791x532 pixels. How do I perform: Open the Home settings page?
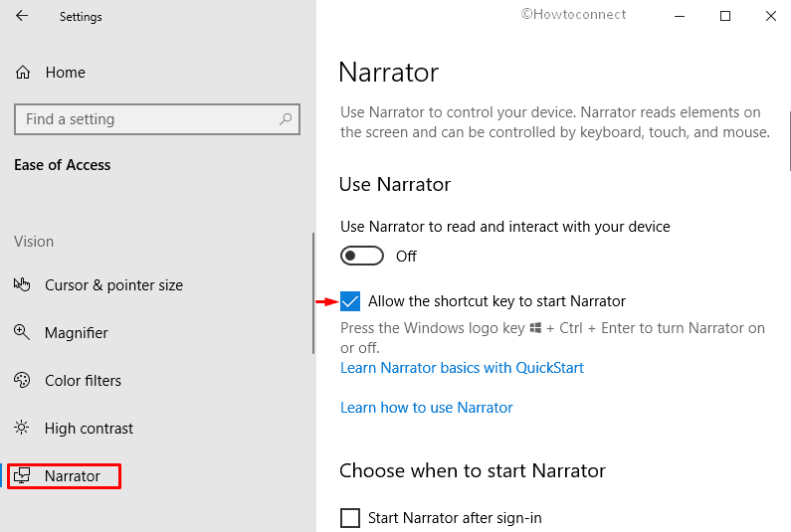tap(65, 73)
